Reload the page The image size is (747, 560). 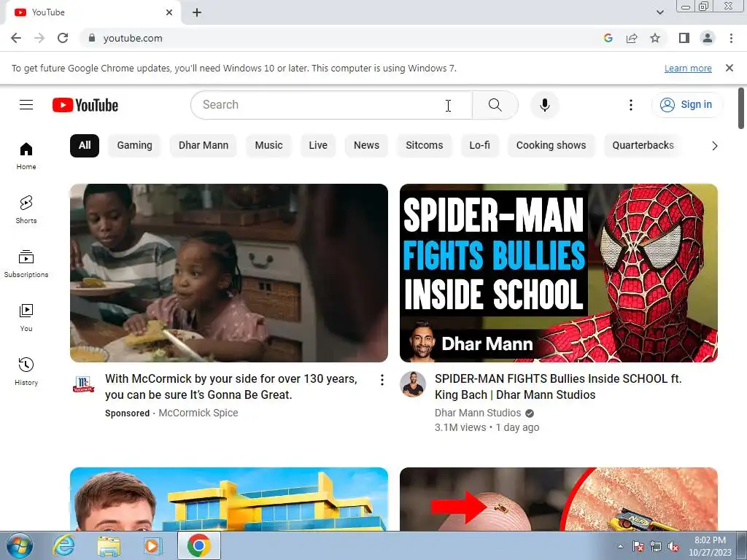click(x=63, y=38)
